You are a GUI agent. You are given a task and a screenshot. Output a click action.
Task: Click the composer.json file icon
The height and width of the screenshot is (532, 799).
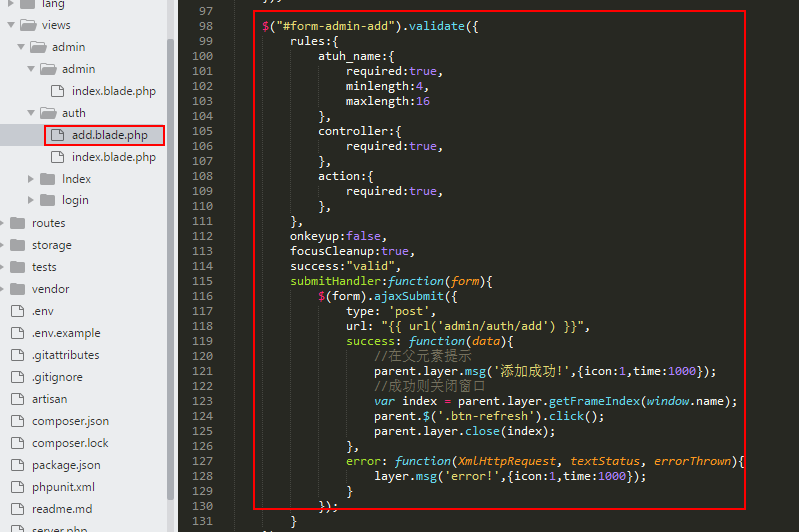point(17,421)
